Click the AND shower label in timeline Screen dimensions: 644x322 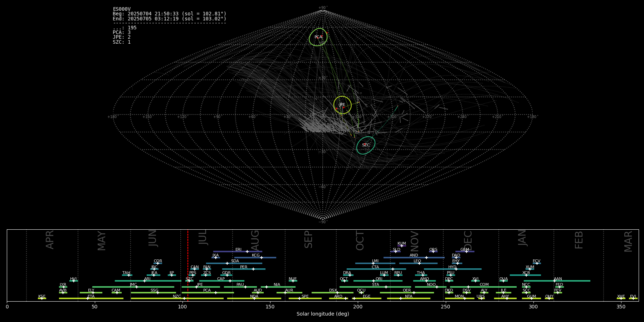(x=414, y=255)
